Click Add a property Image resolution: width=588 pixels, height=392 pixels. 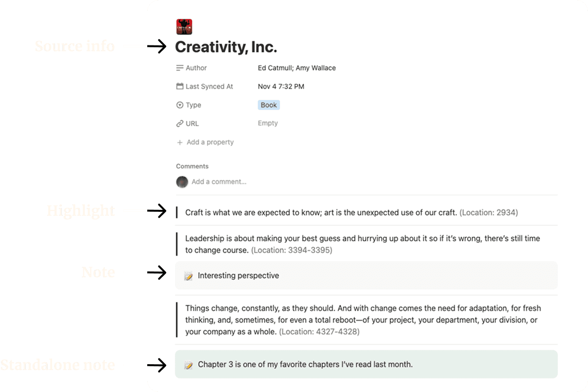tap(210, 142)
